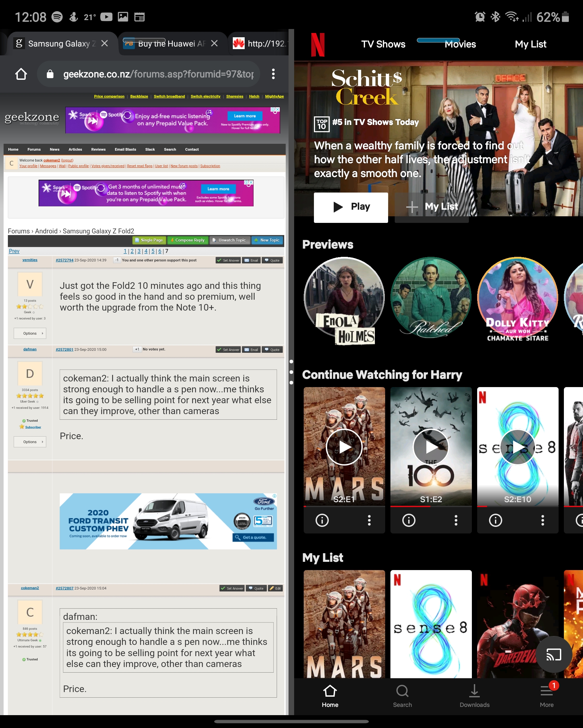Image resolution: width=583 pixels, height=728 pixels.
Task: Tap the Chrome home icon
Action: pos(21,74)
